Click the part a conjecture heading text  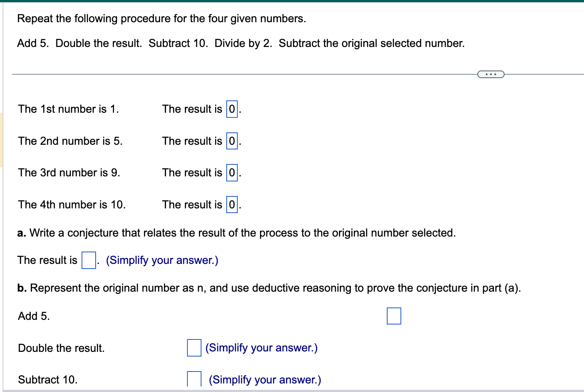click(237, 233)
